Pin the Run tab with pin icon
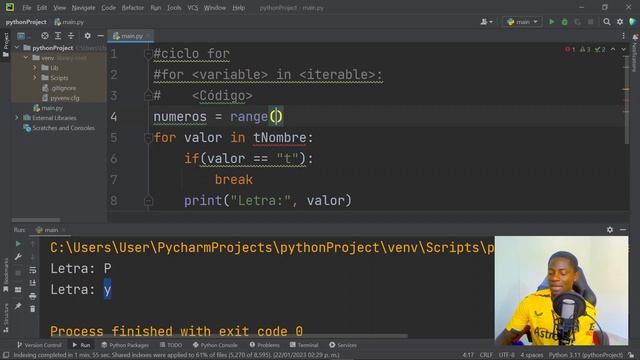 coord(18,306)
